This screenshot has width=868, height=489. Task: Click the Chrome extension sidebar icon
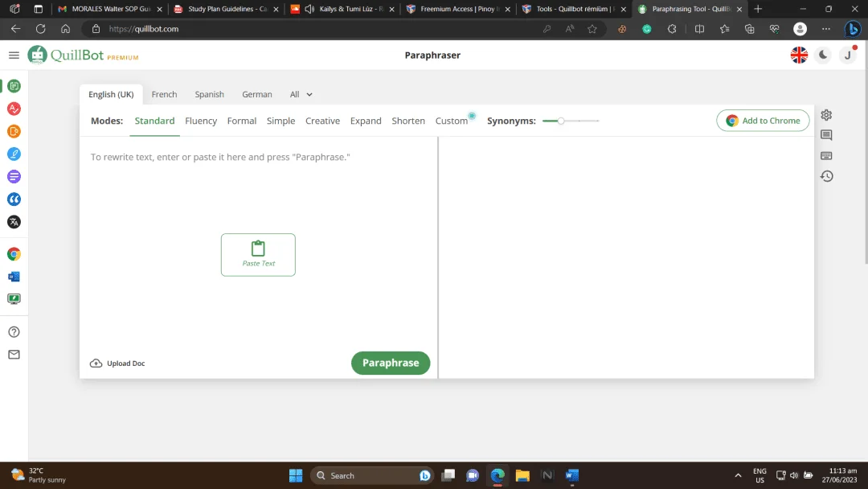tap(14, 254)
